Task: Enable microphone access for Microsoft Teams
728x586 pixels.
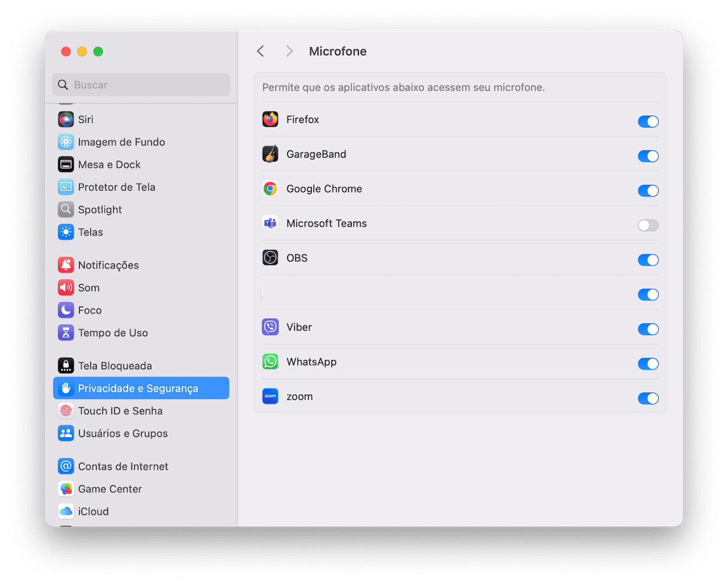Action: [x=648, y=225]
